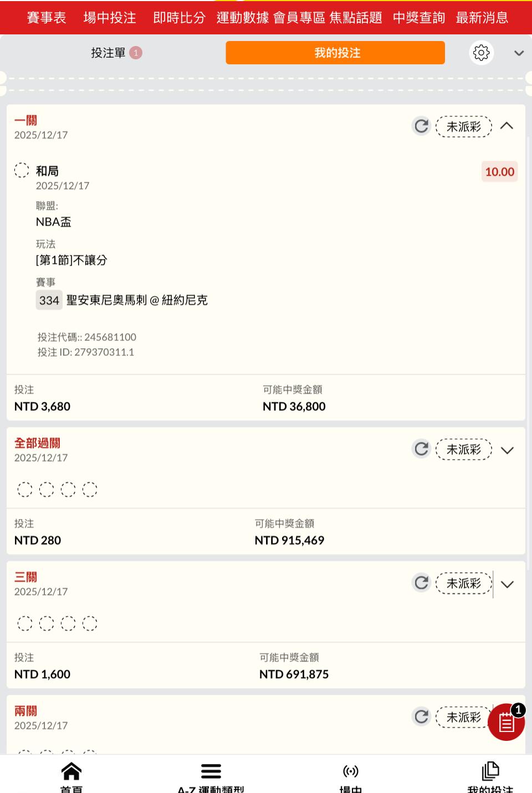Collapse the 一關 bet details

click(507, 126)
